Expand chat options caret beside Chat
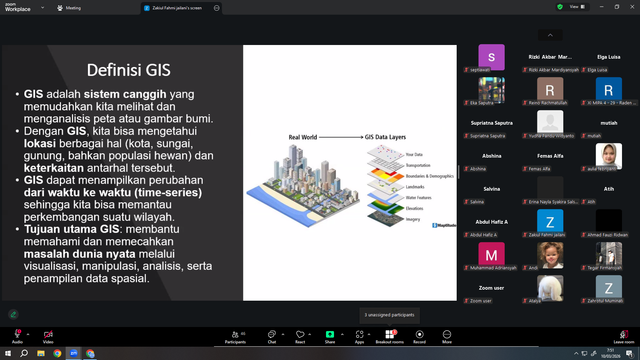This screenshot has width=640, height=360. 283,334
